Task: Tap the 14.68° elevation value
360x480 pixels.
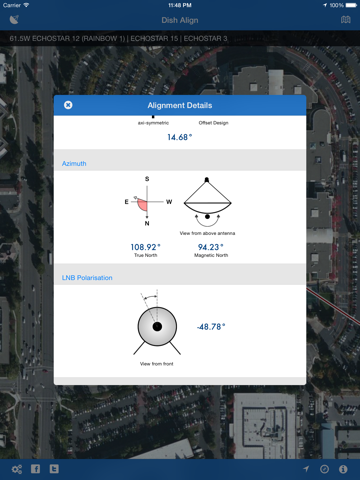Action: (180, 137)
